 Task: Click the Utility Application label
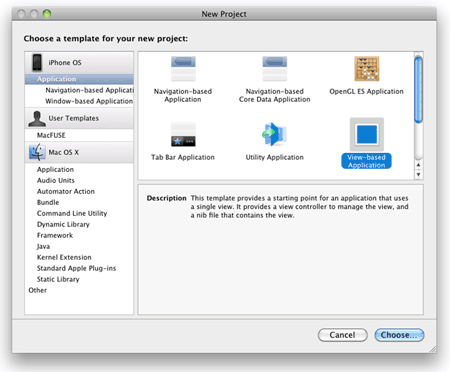[x=275, y=157]
